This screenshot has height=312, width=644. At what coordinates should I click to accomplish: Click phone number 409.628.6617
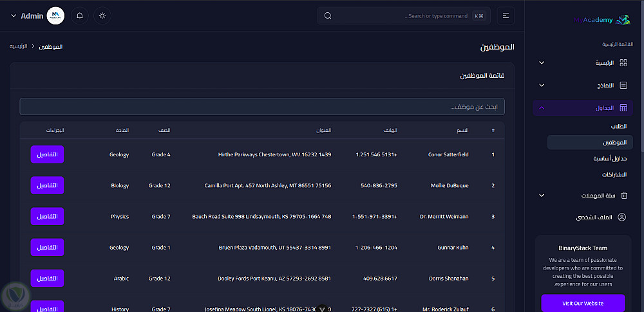tap(380, 279)
